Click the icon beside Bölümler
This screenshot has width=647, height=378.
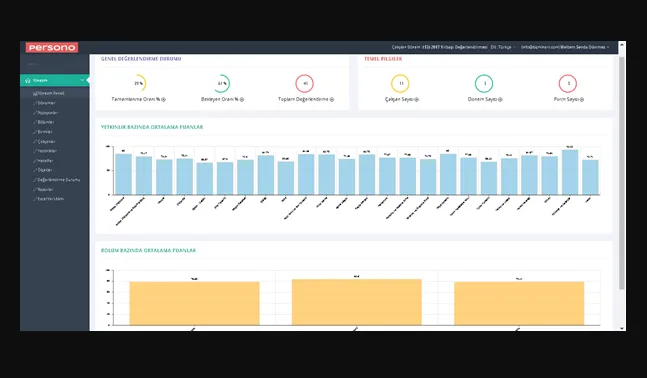(x=35, y=122)
